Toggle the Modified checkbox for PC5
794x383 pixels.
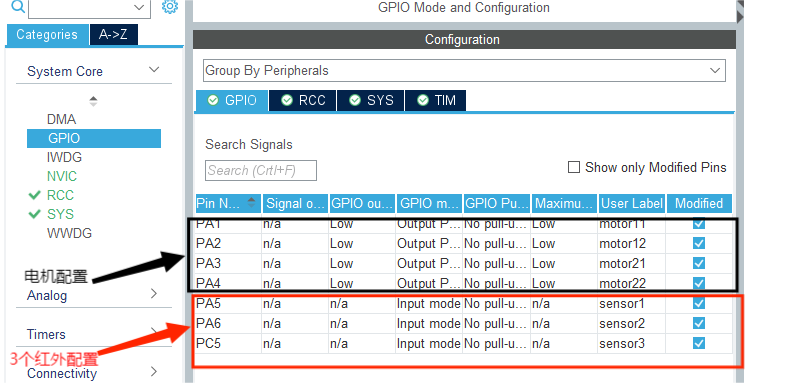point(699,343)
